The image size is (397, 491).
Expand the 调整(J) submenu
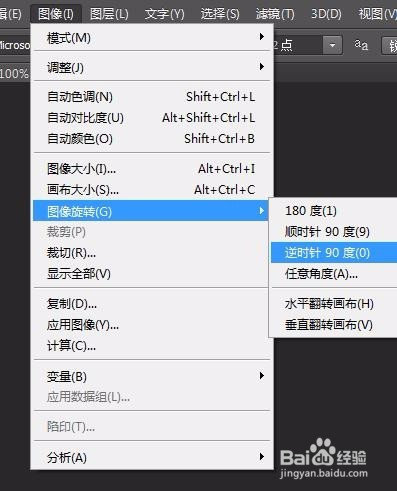152,67
